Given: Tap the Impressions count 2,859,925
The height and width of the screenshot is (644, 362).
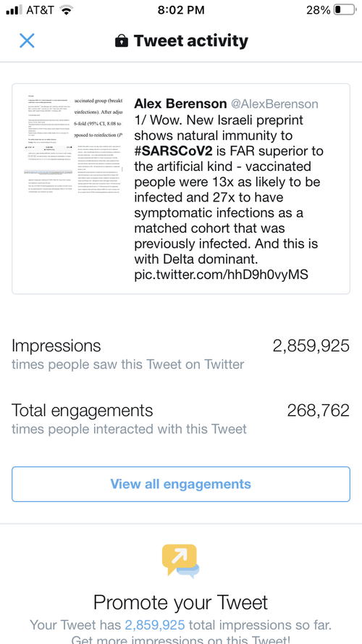Looking at the screenshot, I should point(311,346).
